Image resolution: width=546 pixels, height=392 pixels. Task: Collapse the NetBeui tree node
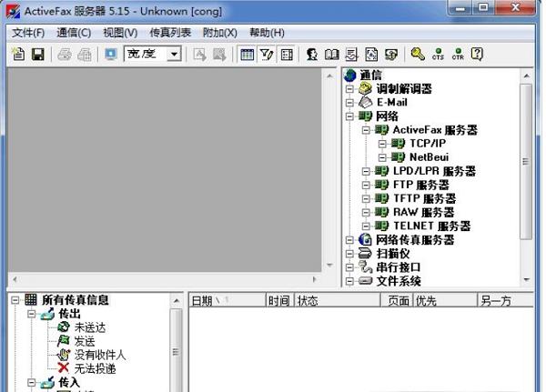(382, 157)
